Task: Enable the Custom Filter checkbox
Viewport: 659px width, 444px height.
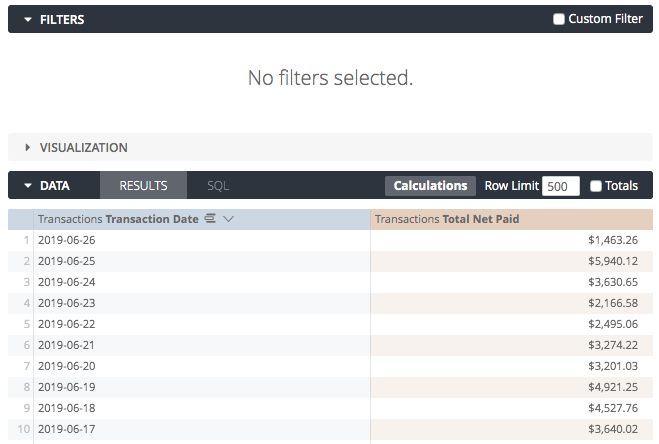Action: [x=559, y=19]
